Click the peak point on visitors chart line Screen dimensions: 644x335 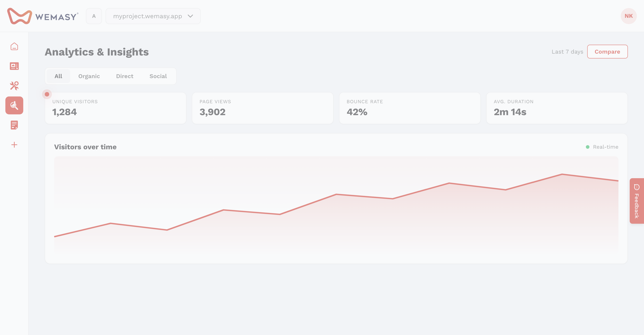[x=562, y=174]
